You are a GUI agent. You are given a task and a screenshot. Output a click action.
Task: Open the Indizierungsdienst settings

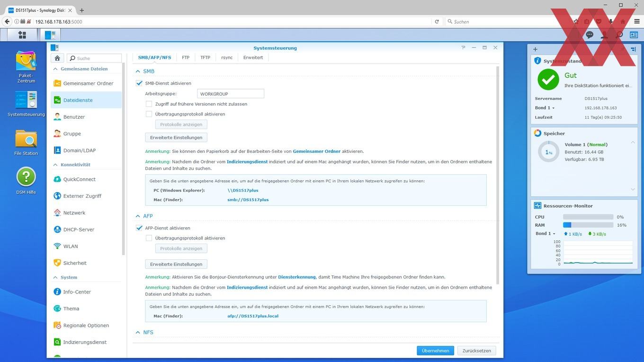[x=86, y=342]
